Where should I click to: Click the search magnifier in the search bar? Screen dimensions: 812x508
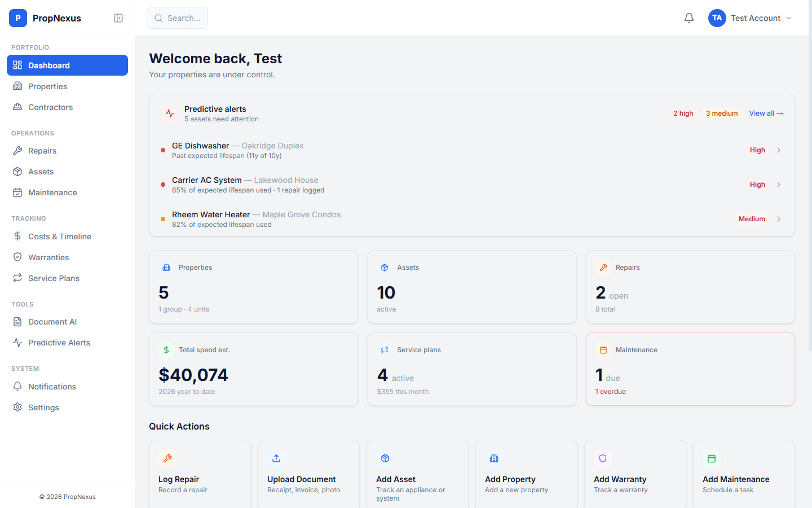[158, 17]
